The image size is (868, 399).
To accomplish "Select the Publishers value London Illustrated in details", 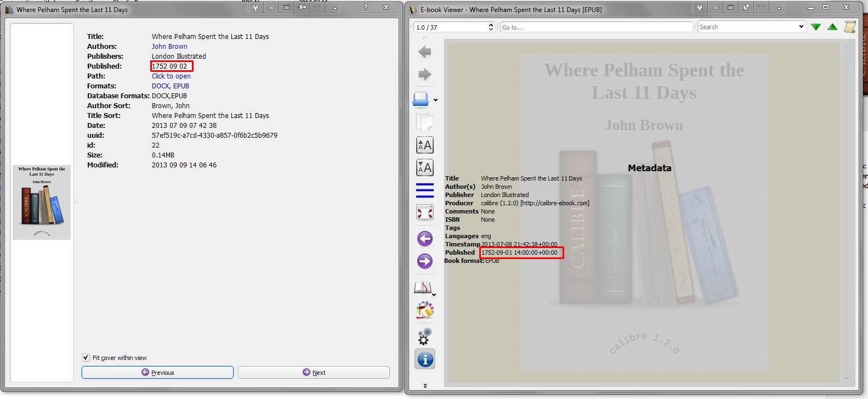I will click(179, 57).
